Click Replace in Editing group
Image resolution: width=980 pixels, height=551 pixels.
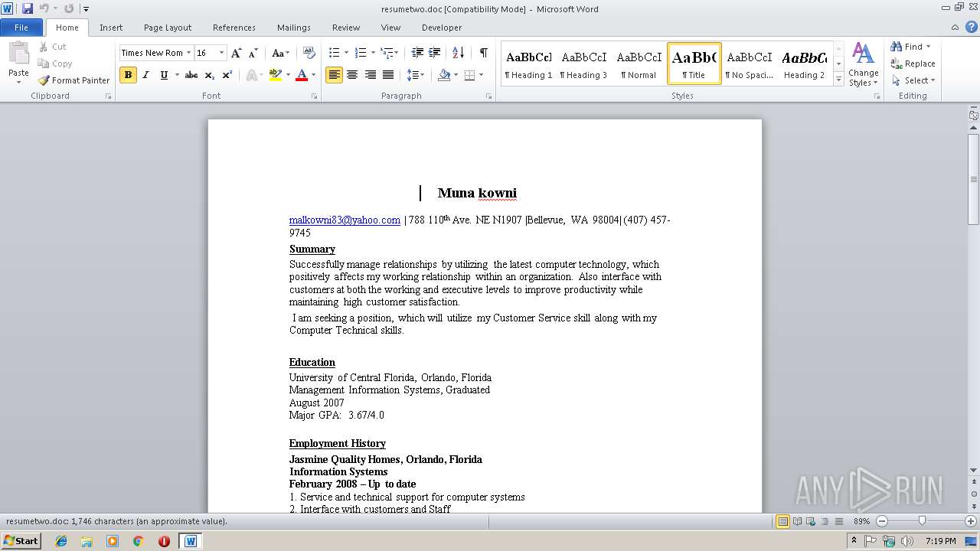pos(913,64)
